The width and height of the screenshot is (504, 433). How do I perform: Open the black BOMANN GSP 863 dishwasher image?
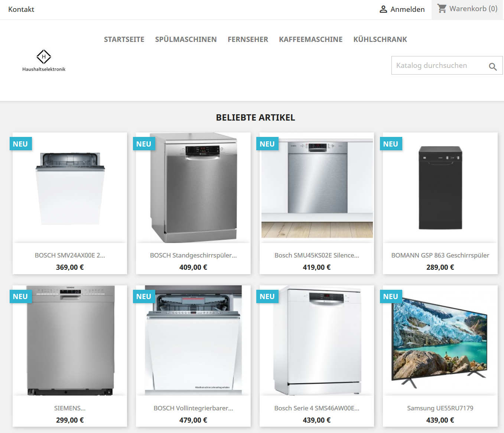point(440,188)
